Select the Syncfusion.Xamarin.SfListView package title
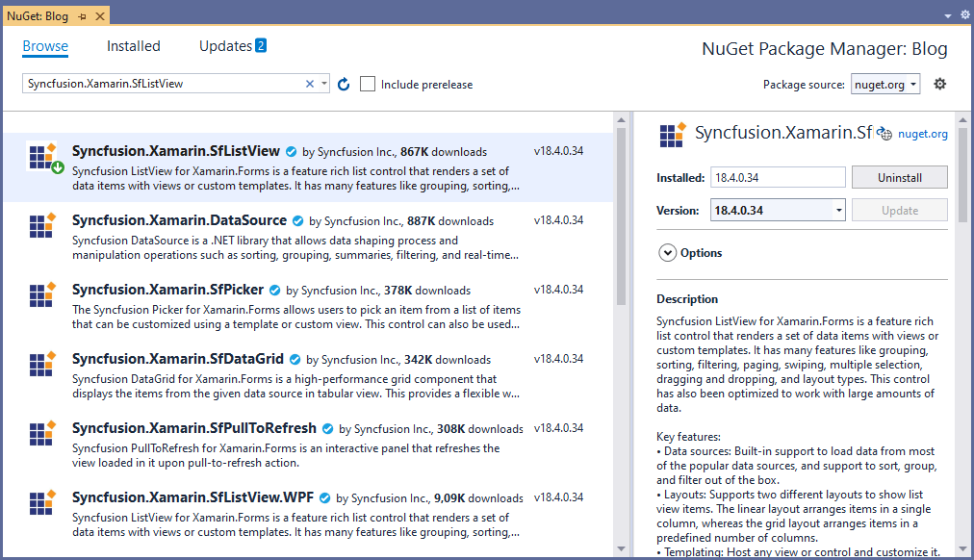The width and height of the screenshot is (974, 560). pos(176,151)
